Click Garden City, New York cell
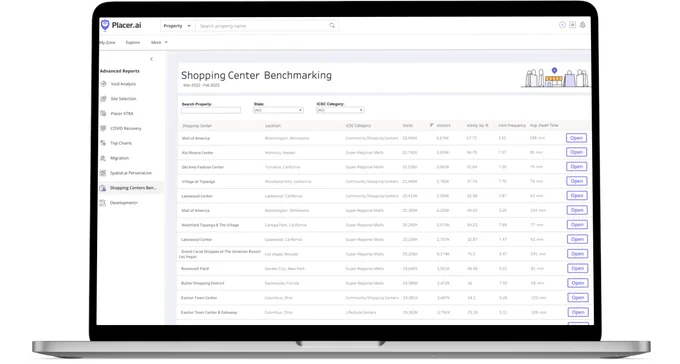This screenshot has height=364, width=680. point(284,269)
